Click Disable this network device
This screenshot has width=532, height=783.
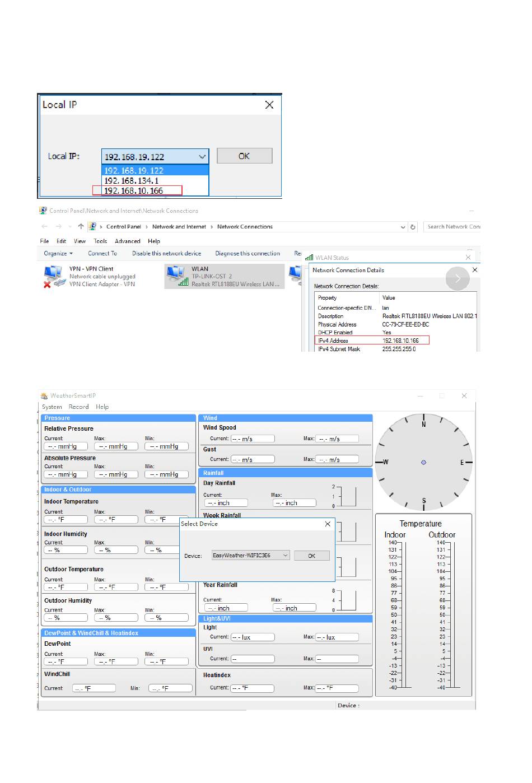pos(166,253)
